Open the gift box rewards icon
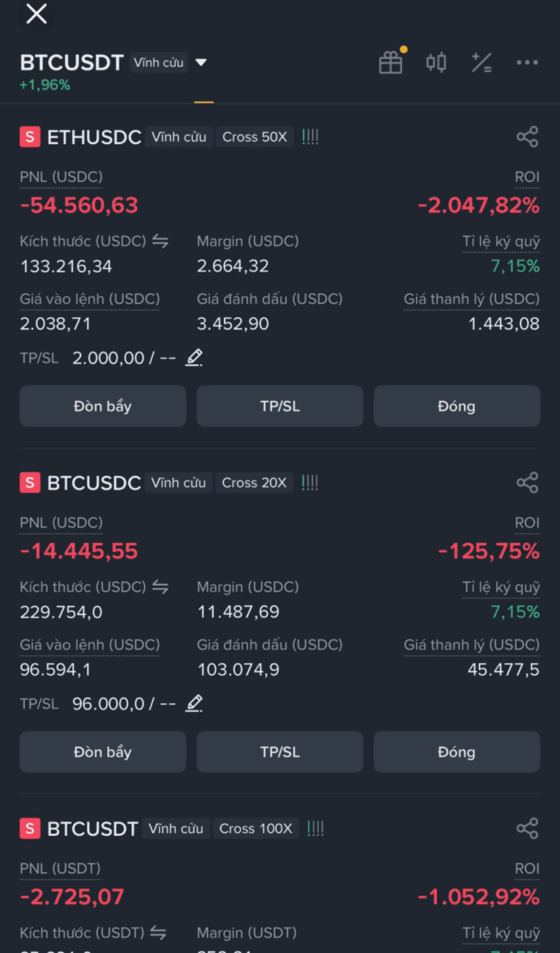 (x=391, y=62)
